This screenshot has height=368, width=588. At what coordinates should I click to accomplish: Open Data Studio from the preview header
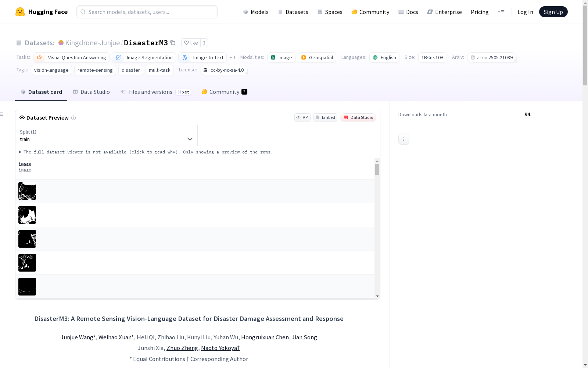coord(358,117)
